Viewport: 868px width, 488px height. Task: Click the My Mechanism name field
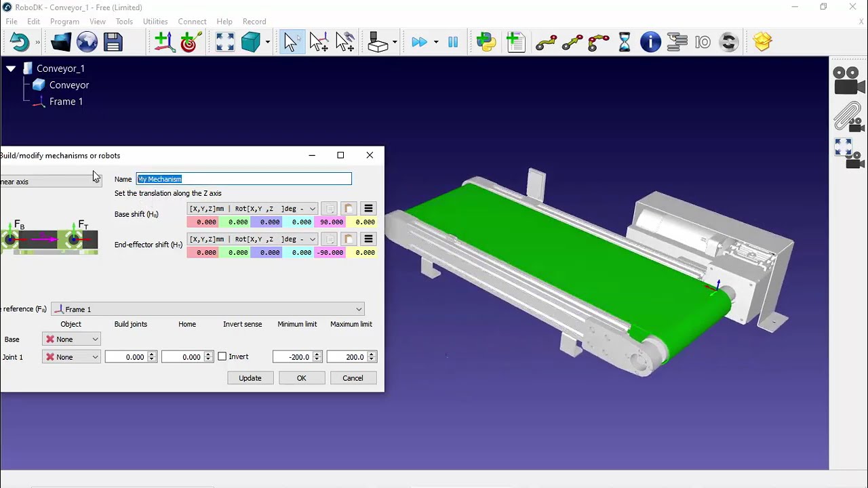click(244, 179)
